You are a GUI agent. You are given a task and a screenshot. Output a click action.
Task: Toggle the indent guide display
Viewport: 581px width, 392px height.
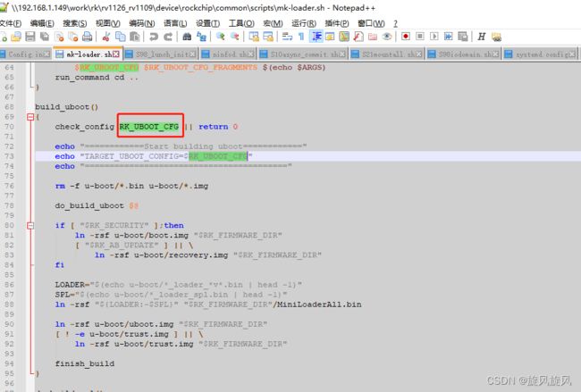(x=316, y=37)
